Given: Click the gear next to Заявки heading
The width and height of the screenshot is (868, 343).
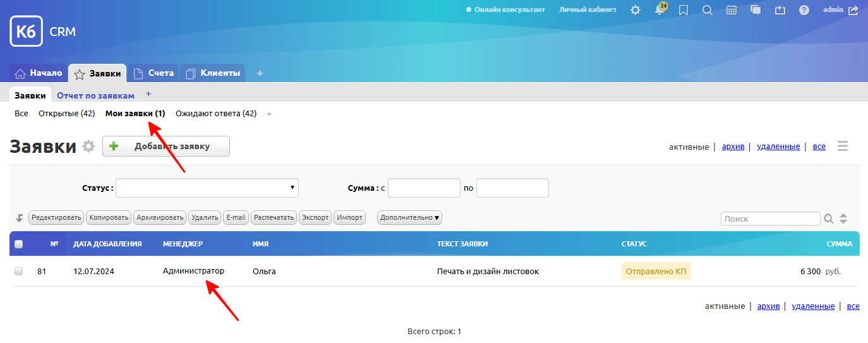Looking at the screenshot, I should 89,147.
